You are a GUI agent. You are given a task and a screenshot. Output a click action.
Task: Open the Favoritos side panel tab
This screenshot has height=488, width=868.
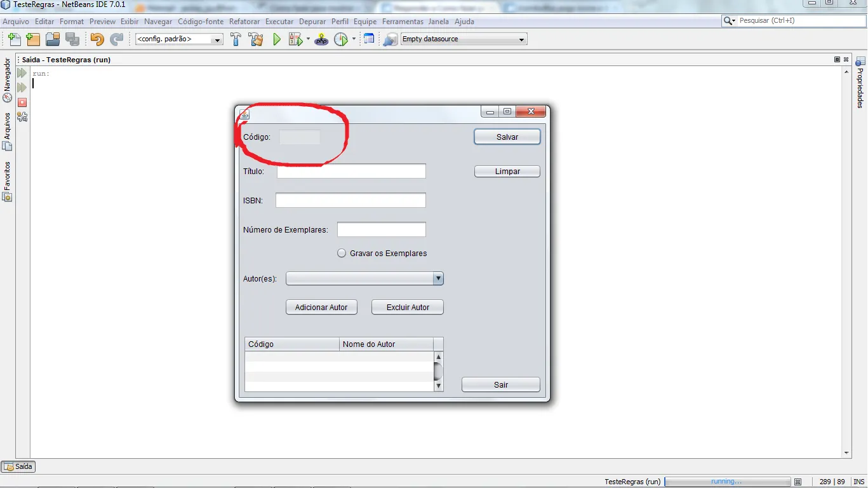tap(8, 182)
